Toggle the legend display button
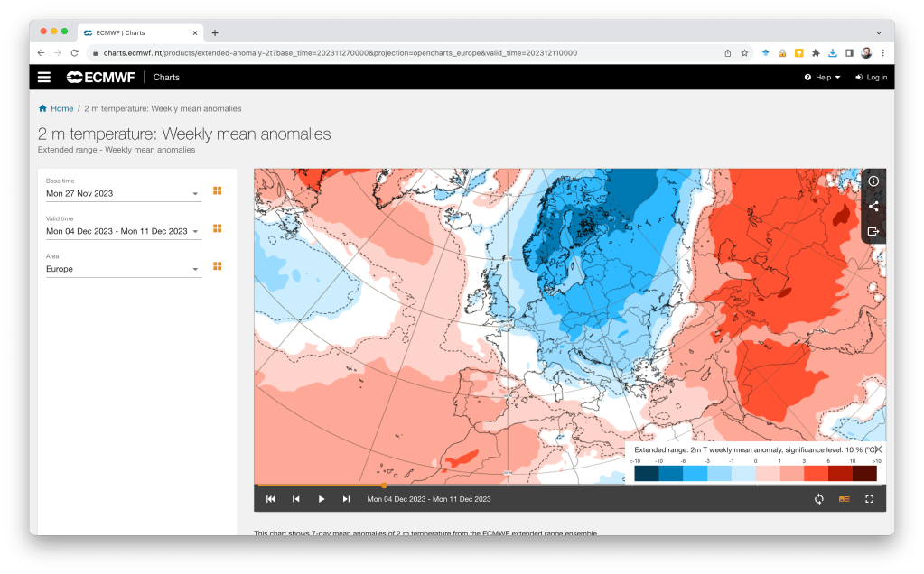The height and width of the screenshot is (574, 924). 845,499
